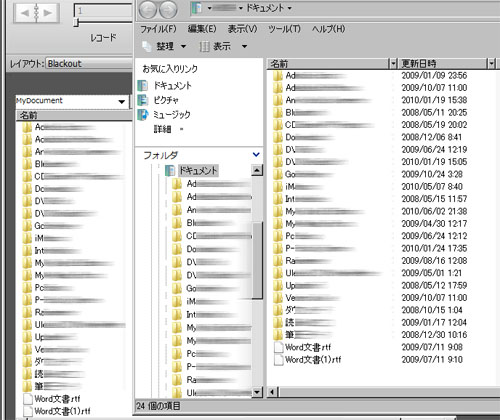Click the Explorer forward navigation button
Screen dimensions: 500x420
click(168, 10)
